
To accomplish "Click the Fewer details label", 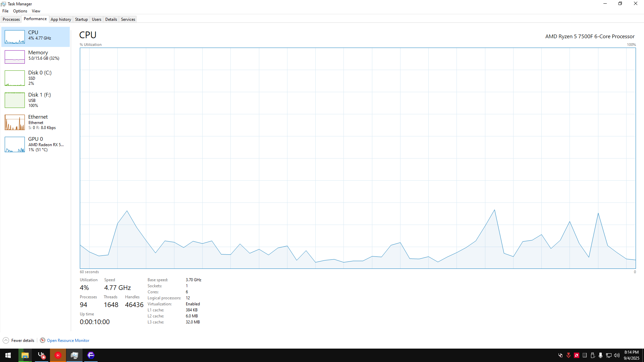I will [x=23, y=341].
